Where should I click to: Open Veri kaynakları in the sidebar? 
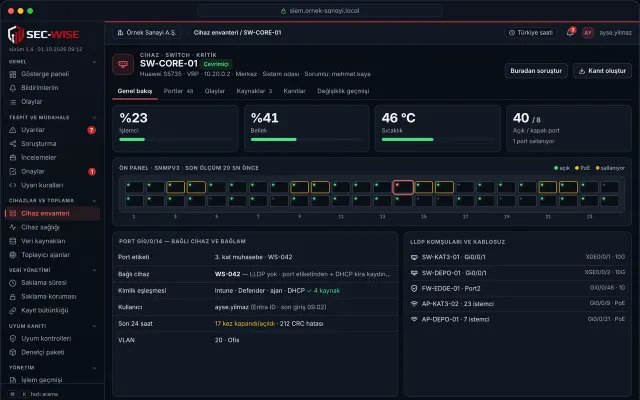(52, 241)
